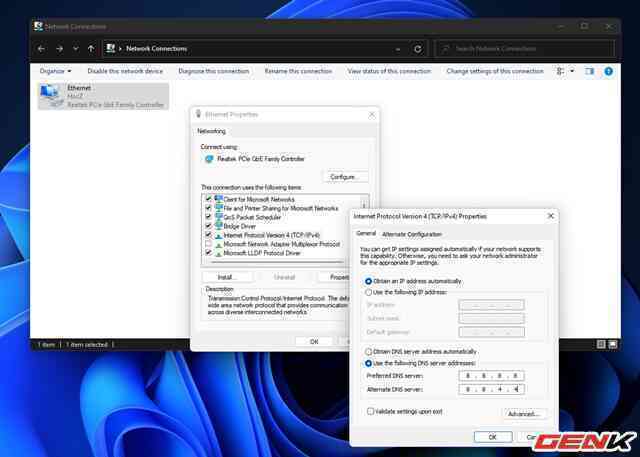Click the change view icon

point(560,71)
